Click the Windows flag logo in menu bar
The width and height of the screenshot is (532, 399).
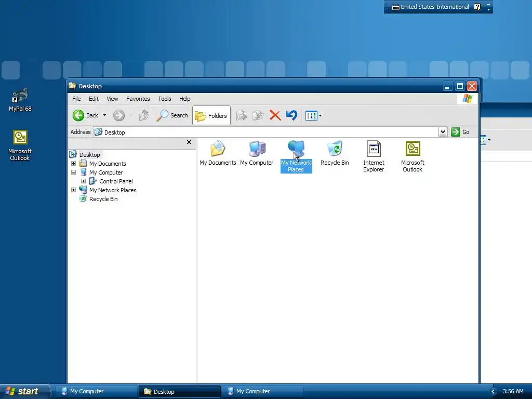467,99
